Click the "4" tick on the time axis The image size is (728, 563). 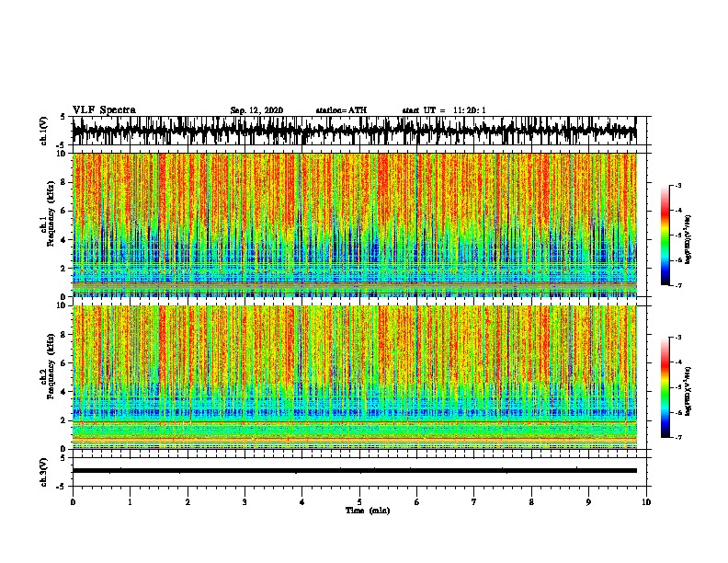[x=302, y=502]
